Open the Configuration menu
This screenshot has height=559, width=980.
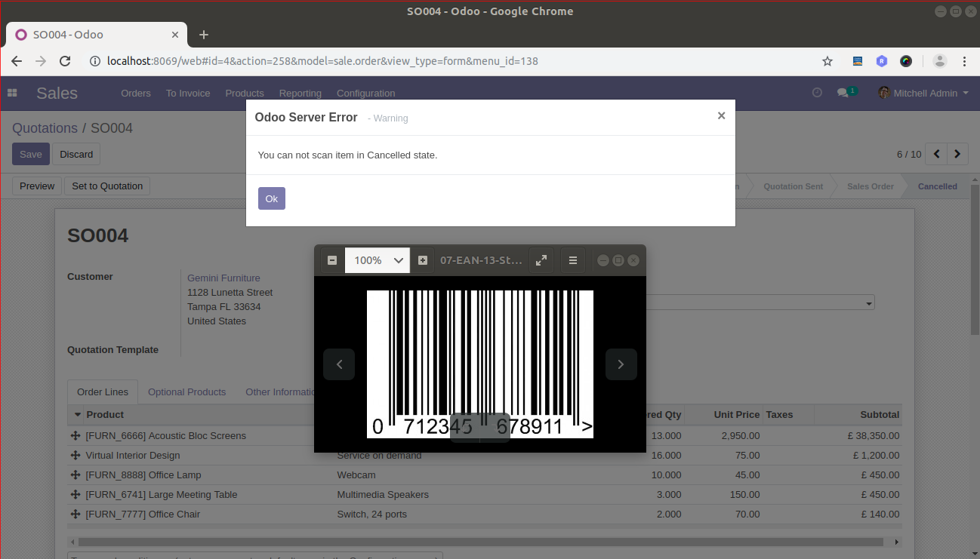pyautogui.click(x=366, y=94)
